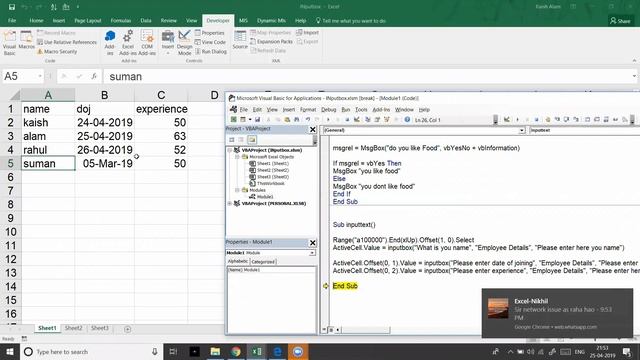This screenshot has width=640, height=360.
Task: Click the Excel icon in the taskbar
Action: click(x=257, y=351)
